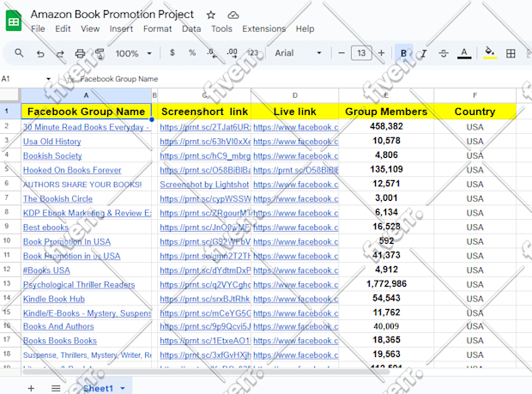Select column D header
The image size is (532, 394).
[x=295, y=95]
